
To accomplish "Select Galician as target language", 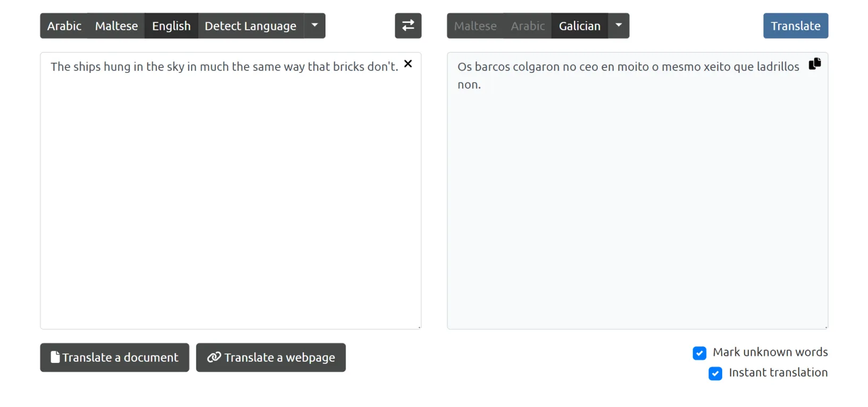I will [579, 26].
